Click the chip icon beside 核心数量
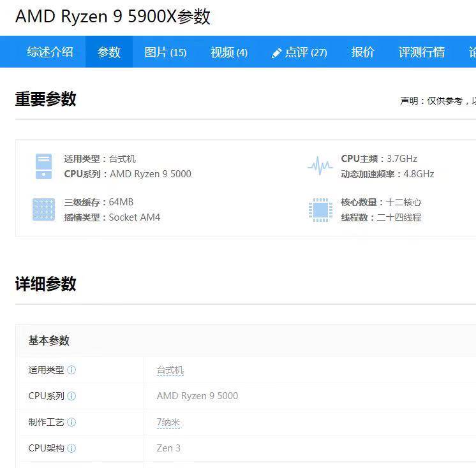Image resolution: width=476 pixels, height=468 pixels. (x=320, y=210)
